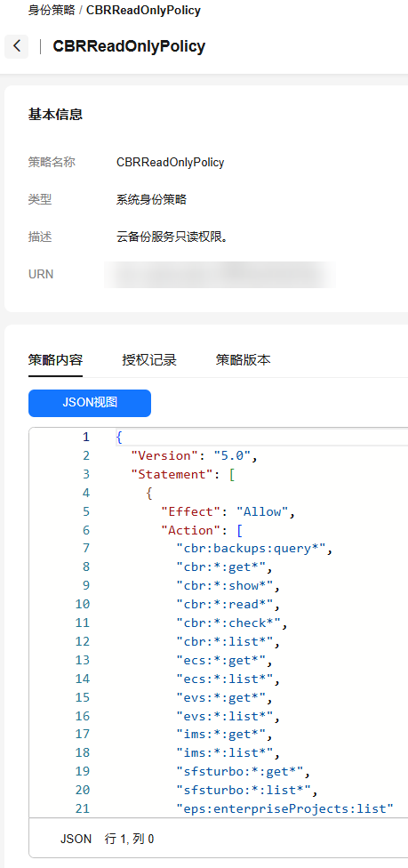Image resolution: width=408 pixels, height=868 pixels.
Task: Open the 身份策略 breadcrumb link
Action: (52, 11)
